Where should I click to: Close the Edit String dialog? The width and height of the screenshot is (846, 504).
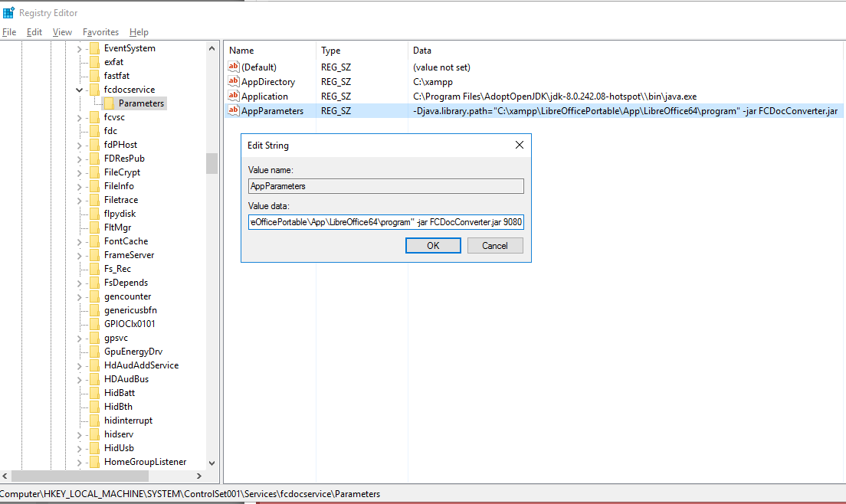click(x=519, y=145)
